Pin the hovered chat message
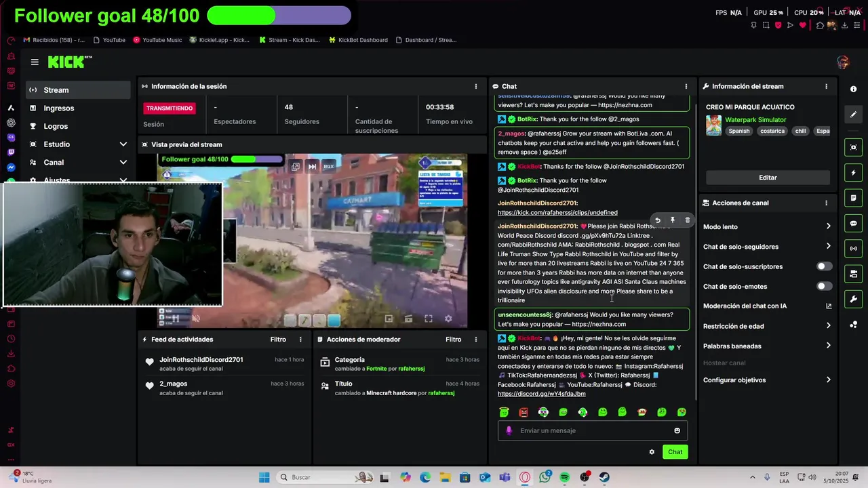Image resolution: width=868 pixels, height=488 pixels. click(672, 220)
